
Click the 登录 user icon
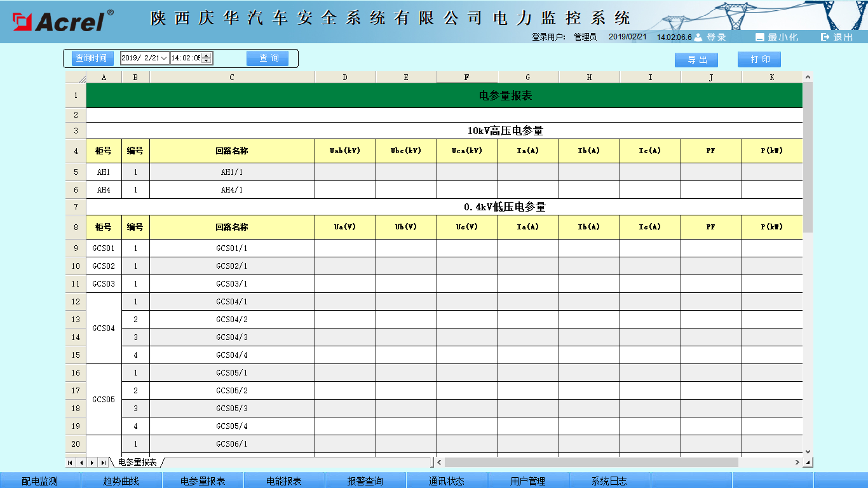tap(699, 37)
